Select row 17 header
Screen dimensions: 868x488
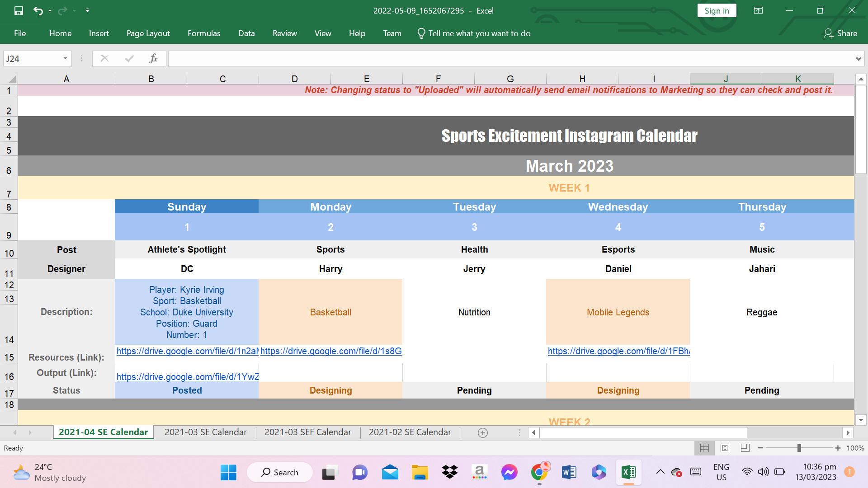point(9,390)
